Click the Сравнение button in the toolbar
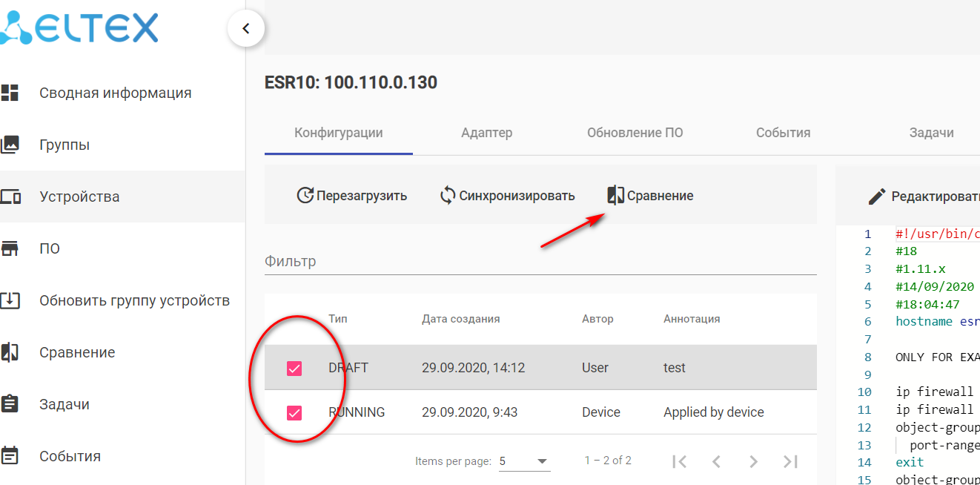Image resolution: width=980 pixels, height=485 pixels. 650,196
